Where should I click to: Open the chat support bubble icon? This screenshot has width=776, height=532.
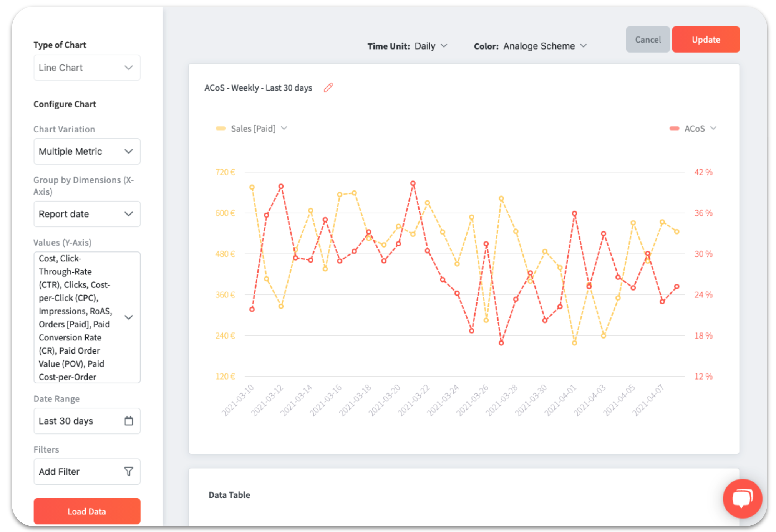pos(742,498)
